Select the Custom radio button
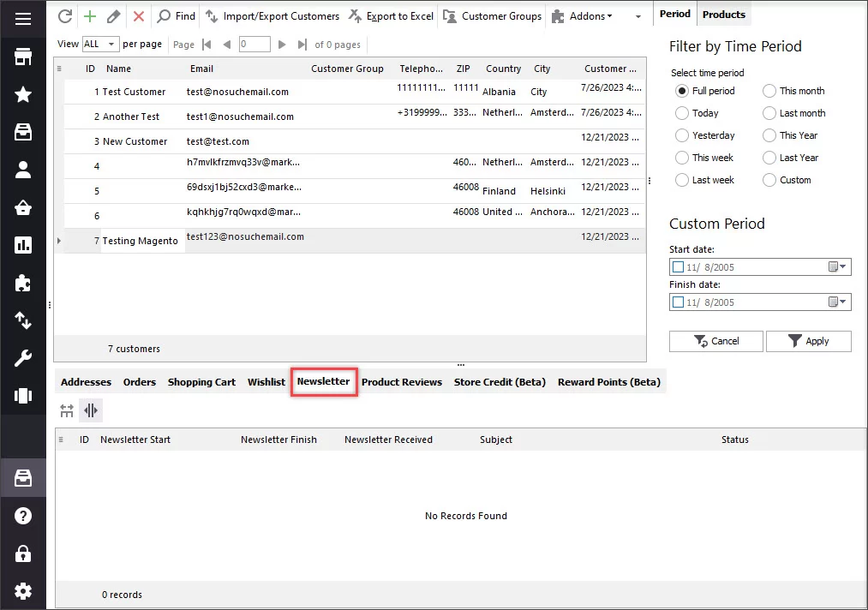 click(x=769, y=180)
